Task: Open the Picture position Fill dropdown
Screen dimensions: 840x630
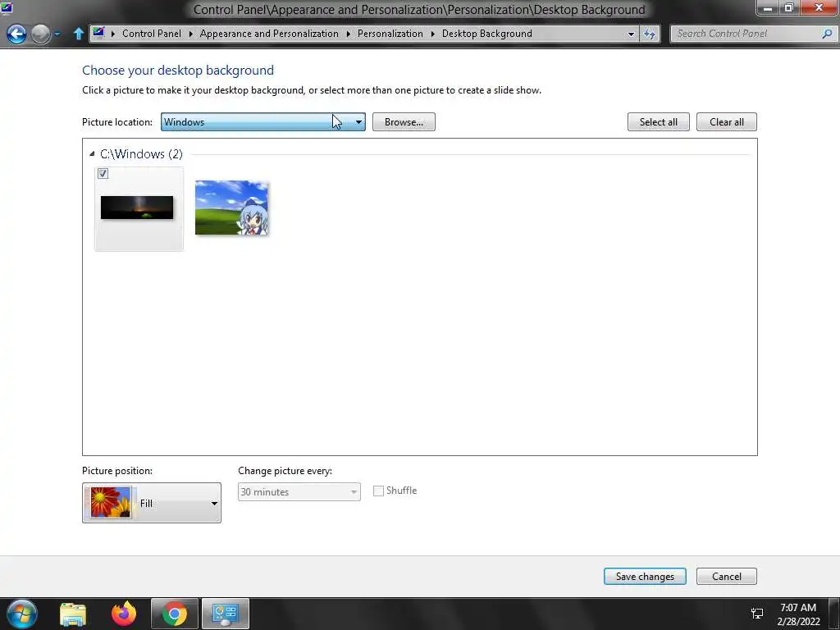Action: [x=152, y=503]
